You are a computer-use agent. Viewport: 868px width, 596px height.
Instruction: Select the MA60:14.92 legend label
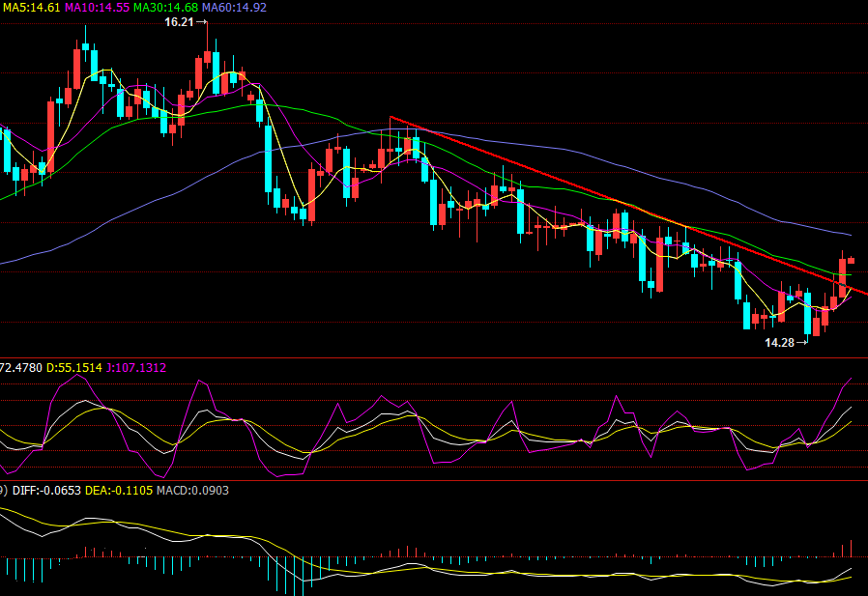234,8
